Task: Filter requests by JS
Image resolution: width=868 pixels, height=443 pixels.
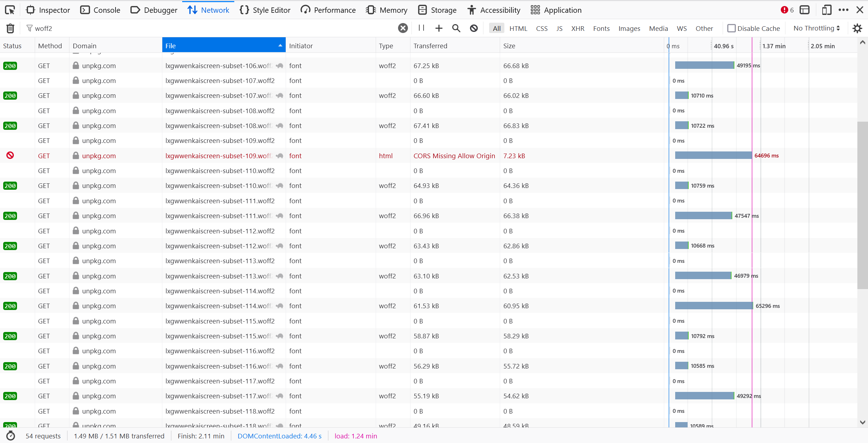Action: (559, 28)
